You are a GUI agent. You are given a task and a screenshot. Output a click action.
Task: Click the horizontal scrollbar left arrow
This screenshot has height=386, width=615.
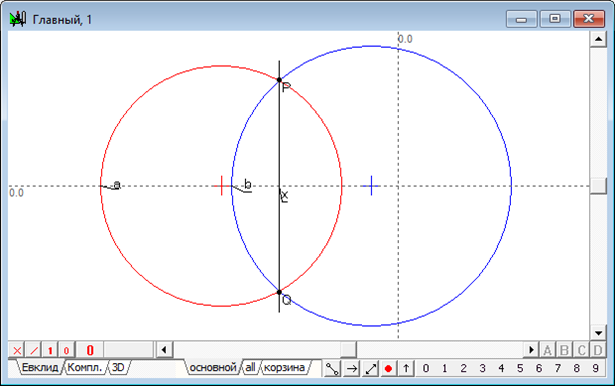pos(164,350)
